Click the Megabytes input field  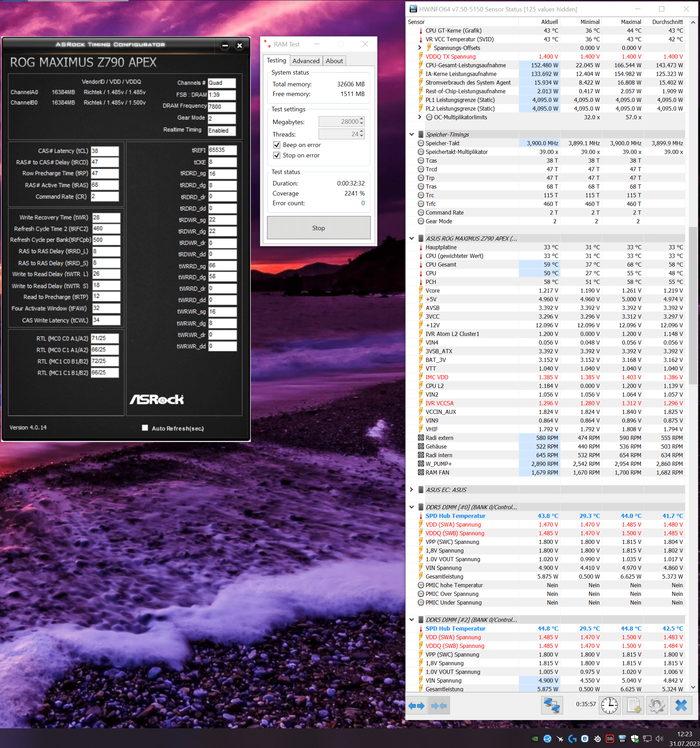click(342, 121)
